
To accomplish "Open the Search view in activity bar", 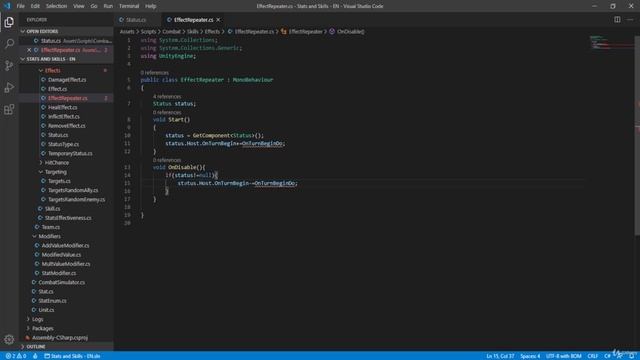I will pyautogui.click(x=9, y=44).
